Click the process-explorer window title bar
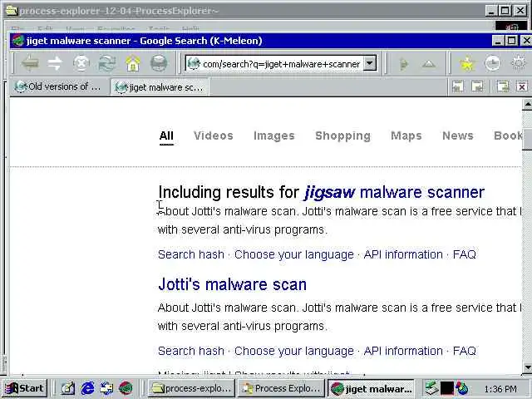 point(244,11)
